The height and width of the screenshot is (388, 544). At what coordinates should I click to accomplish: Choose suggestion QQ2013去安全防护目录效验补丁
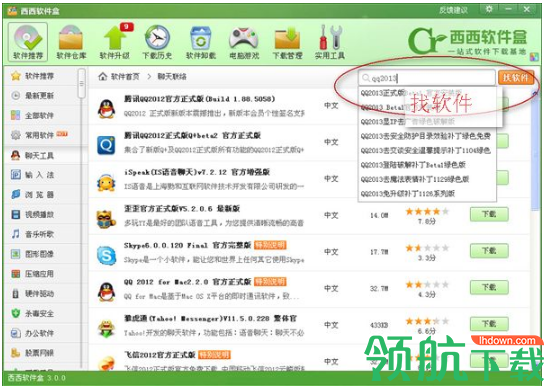coord(426,136)
